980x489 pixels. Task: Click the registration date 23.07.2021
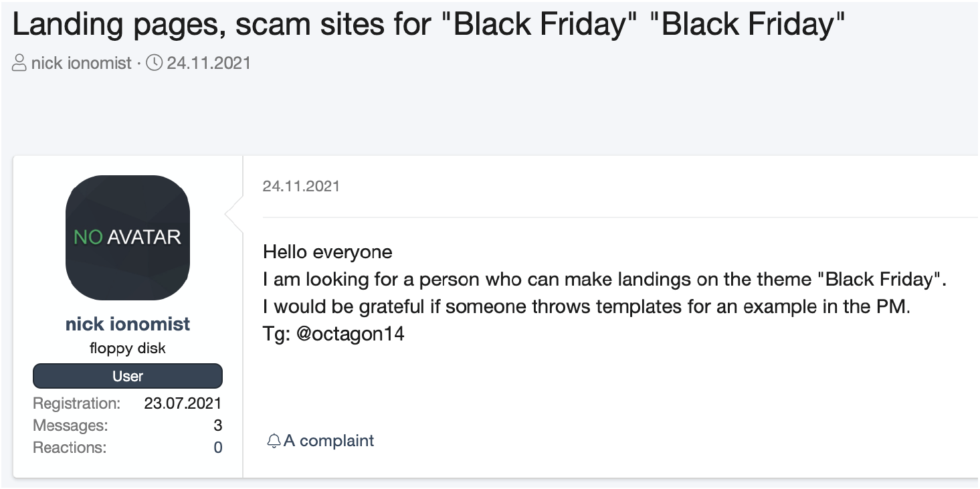pyautogui.click(x=183, y=403)
